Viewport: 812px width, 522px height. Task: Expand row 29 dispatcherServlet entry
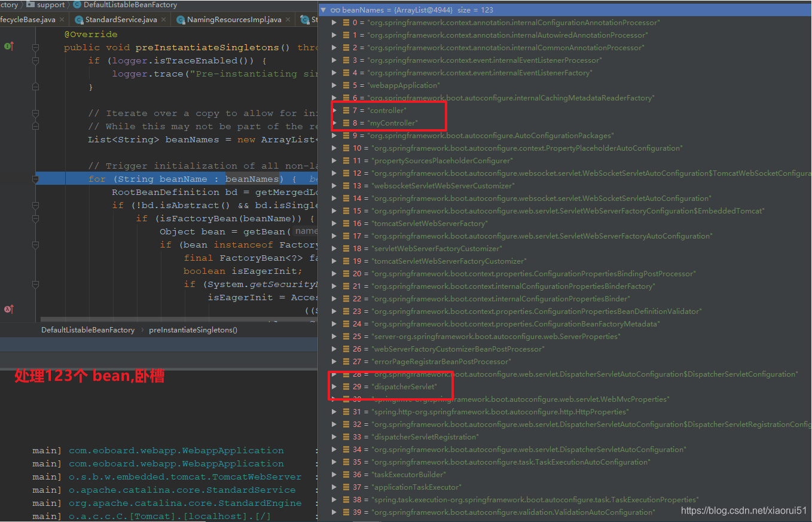tap(334, 387)
